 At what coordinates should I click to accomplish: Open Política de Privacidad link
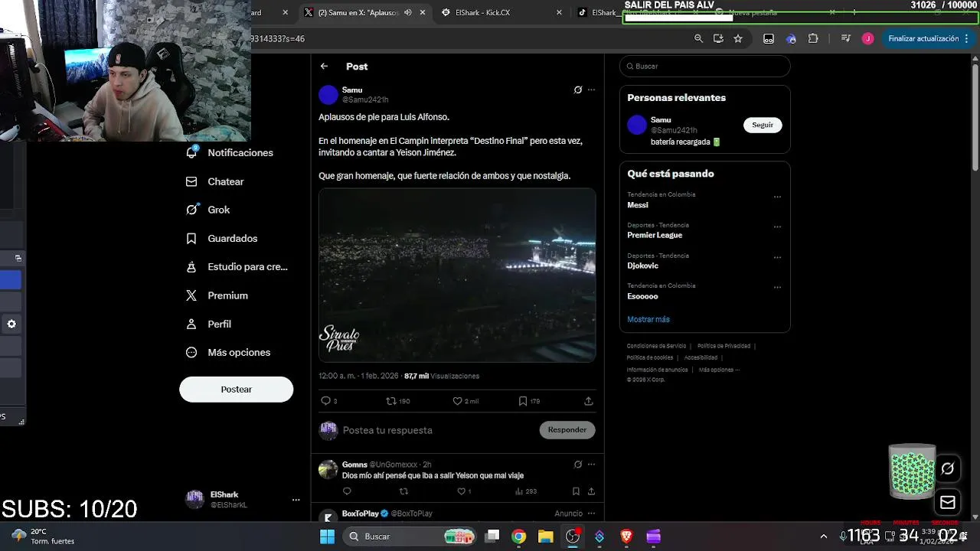click(724, 346)
